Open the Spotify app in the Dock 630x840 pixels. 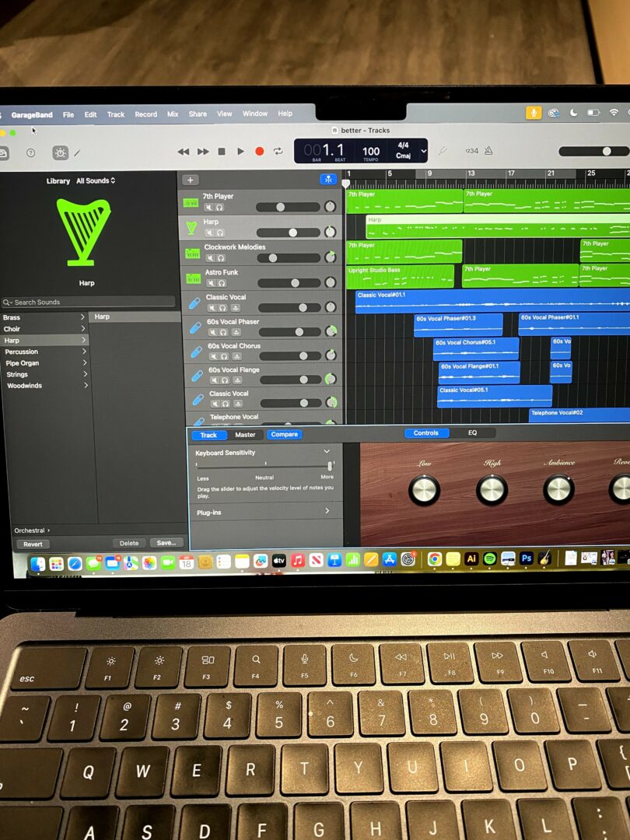coord(490,558)
